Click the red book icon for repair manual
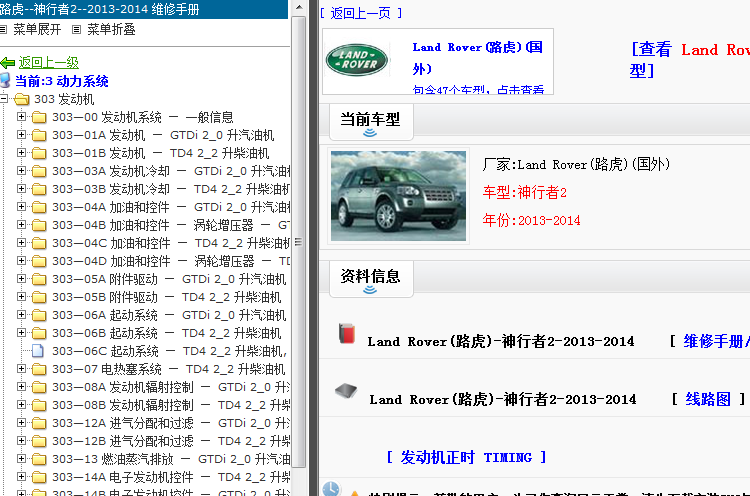 pyautogui.click(x=347, y=333)
